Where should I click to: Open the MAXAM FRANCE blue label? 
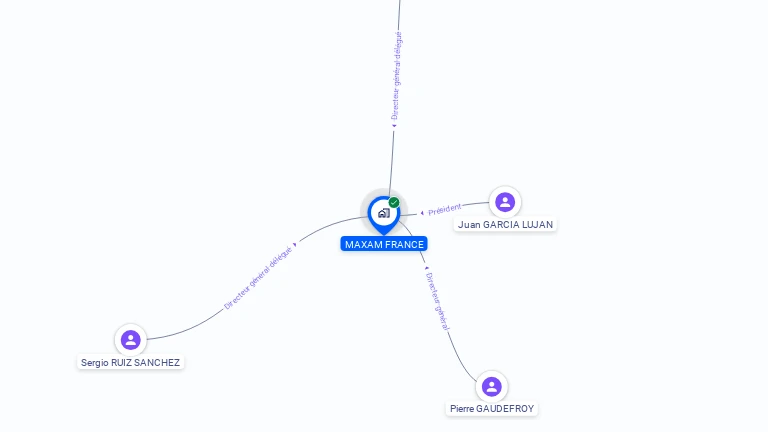click(384, 244)
